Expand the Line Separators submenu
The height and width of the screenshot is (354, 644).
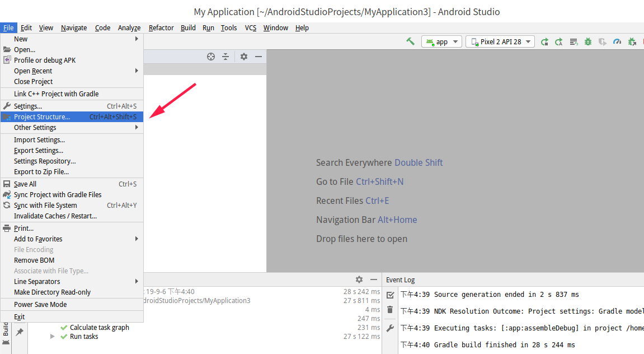(72, 282)
